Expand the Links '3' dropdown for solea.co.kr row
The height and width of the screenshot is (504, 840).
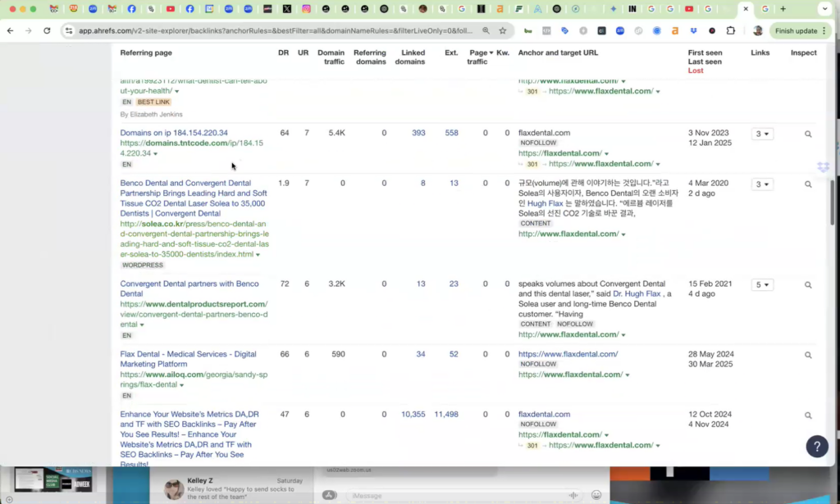[762, 184]
